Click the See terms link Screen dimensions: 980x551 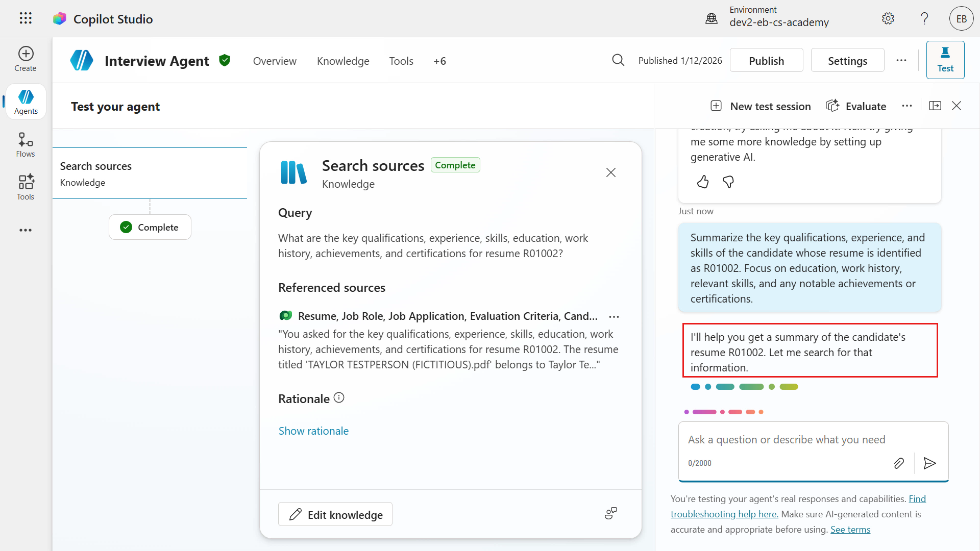(850, 530)
